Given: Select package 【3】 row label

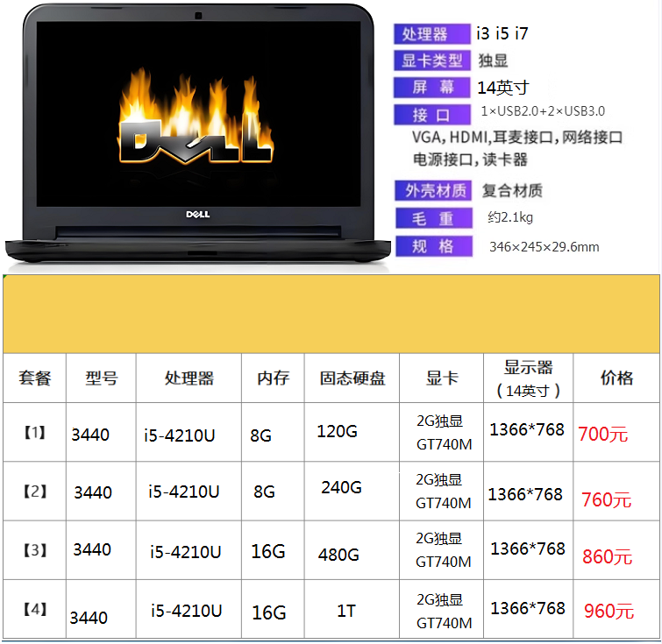Looking at the screenshot, I should (34, 550).
